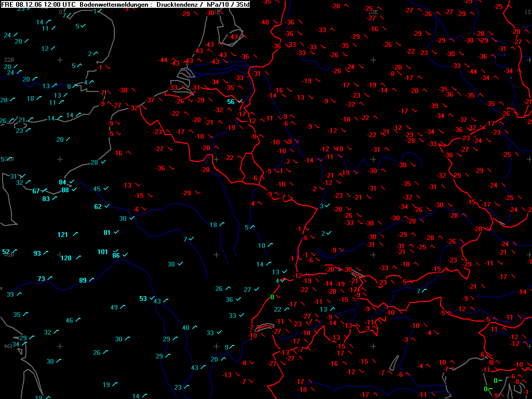The width and height of the screenshot is (532, 399).
Task: Click the station value 121
Action: pyautogui.click(x=63, y=235)
